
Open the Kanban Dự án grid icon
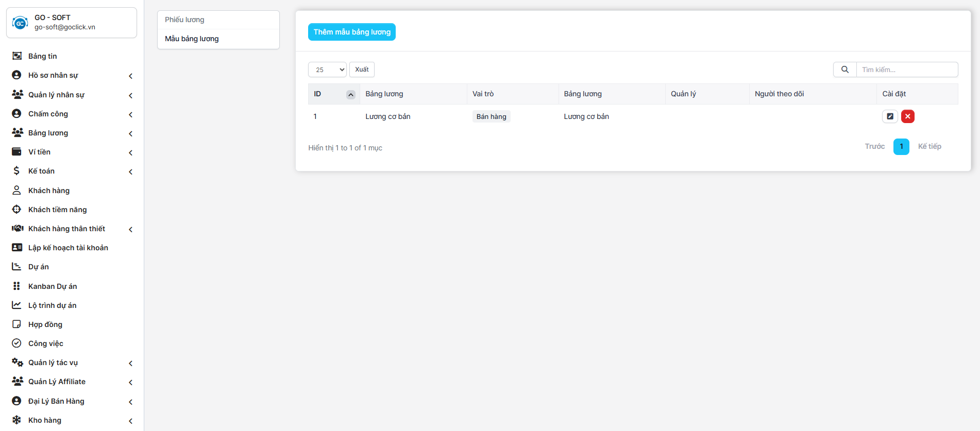pyautogui.click(x=16, y=286)
